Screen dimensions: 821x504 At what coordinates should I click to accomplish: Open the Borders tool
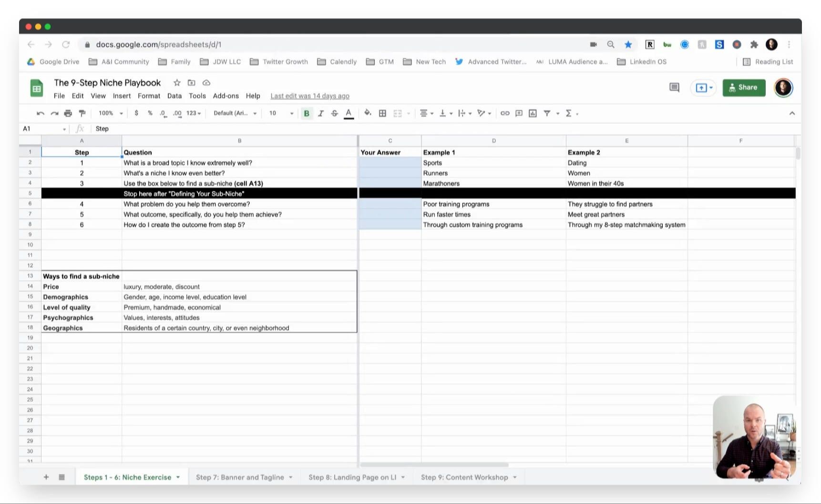(x=382, y=113)
